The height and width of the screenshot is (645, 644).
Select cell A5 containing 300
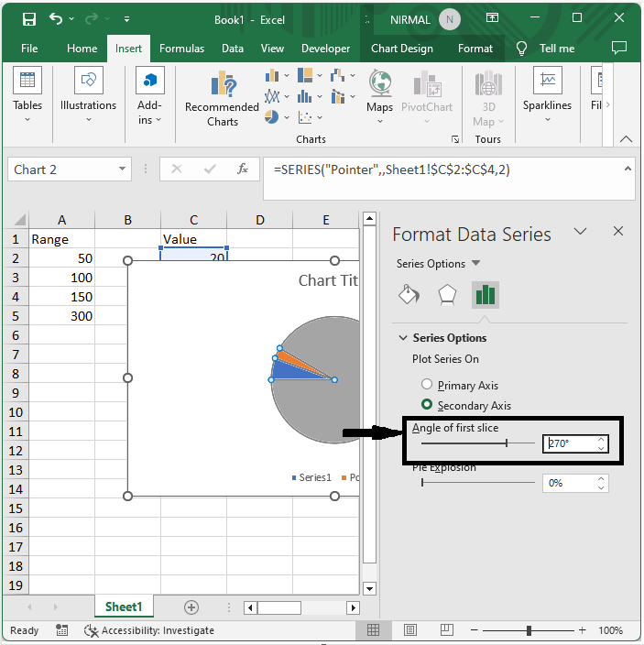(61, 316)
